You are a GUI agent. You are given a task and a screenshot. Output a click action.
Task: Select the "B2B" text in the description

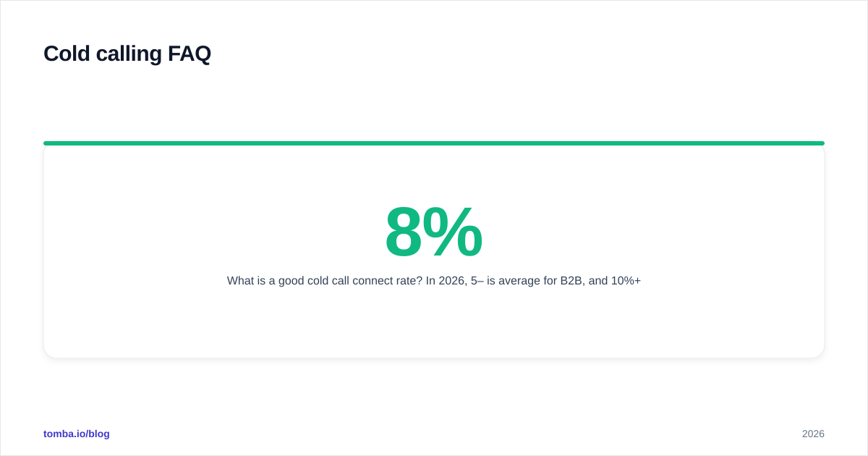[571, 281]
